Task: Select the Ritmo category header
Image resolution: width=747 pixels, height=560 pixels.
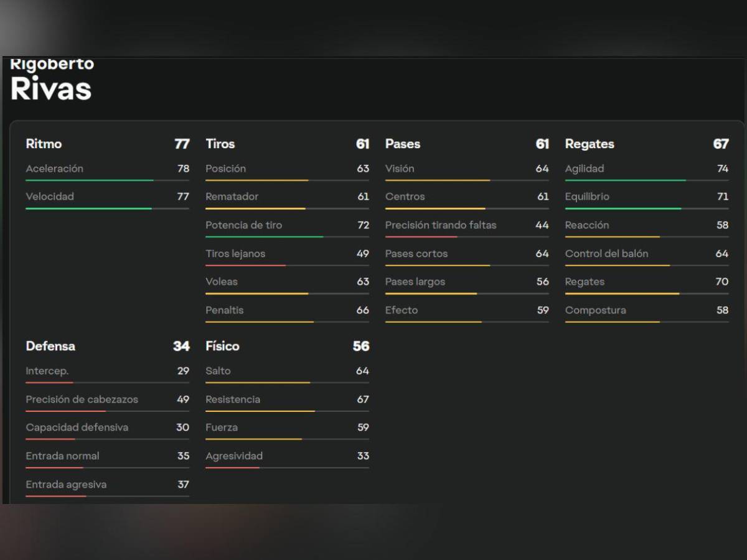Action: (x=44, y=144)
